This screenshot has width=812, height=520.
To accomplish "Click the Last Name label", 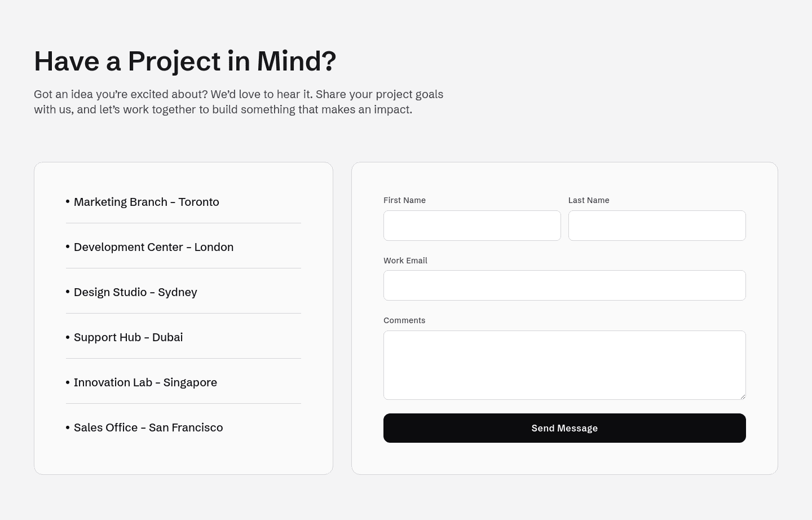I will click(x=589, y=200).
